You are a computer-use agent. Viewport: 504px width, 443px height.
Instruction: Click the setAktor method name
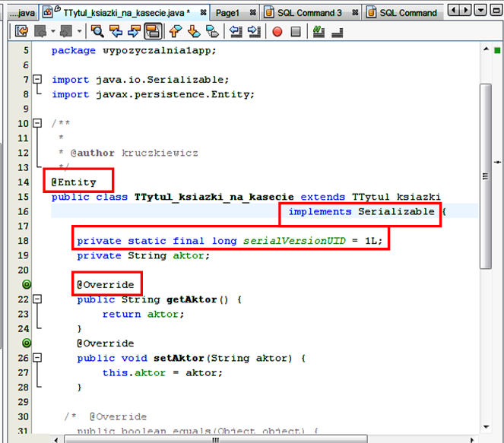[179, 358]
